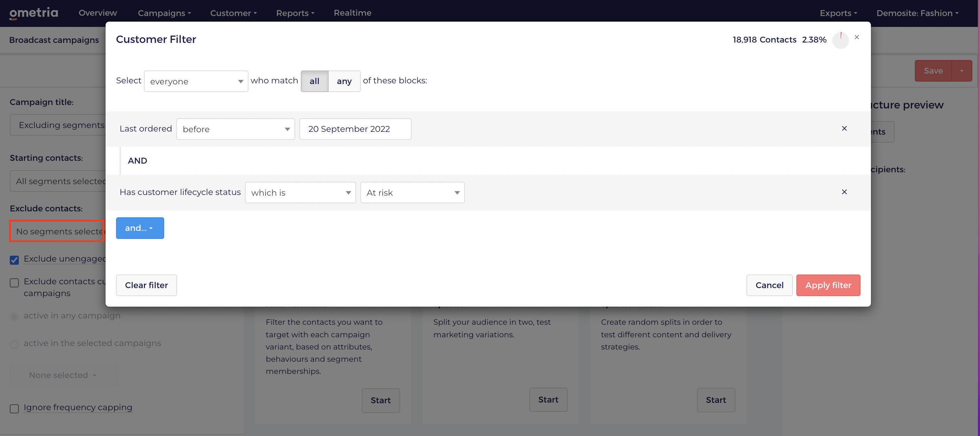Click the Starting contacts segments field
The height and width of the screenshot is (436, 980).
58,181
